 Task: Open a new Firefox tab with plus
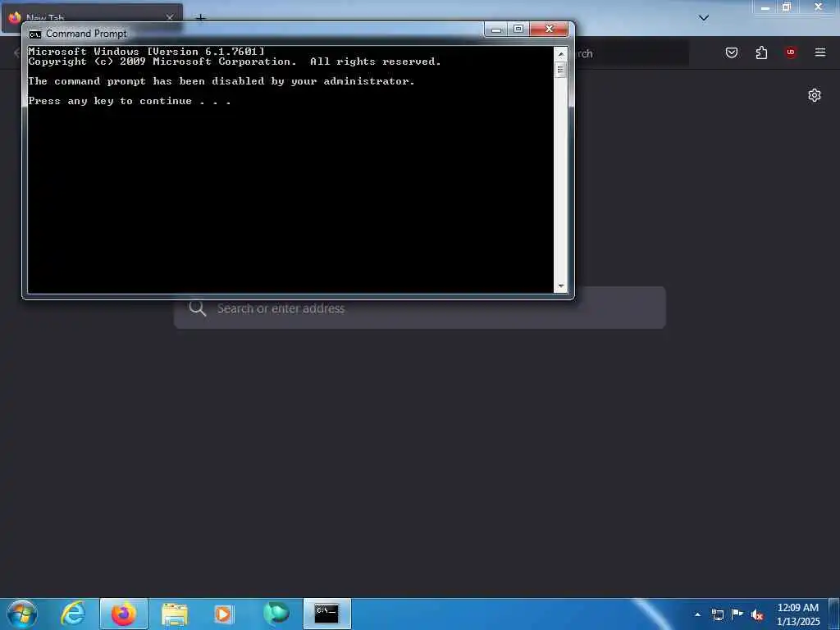coord(200,17)
